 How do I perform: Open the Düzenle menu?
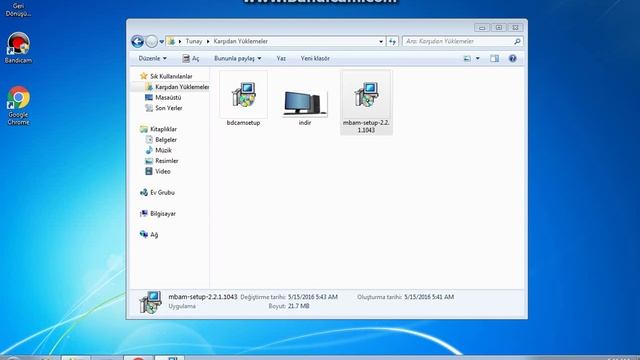153,58
